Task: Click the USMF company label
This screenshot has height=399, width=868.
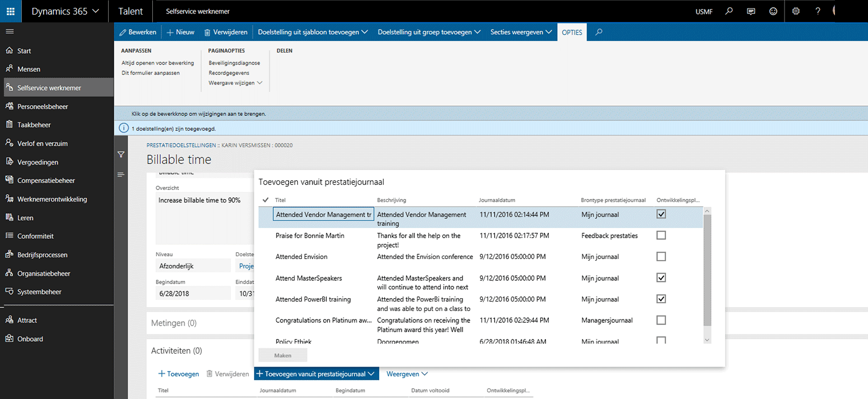Action: 704,12
